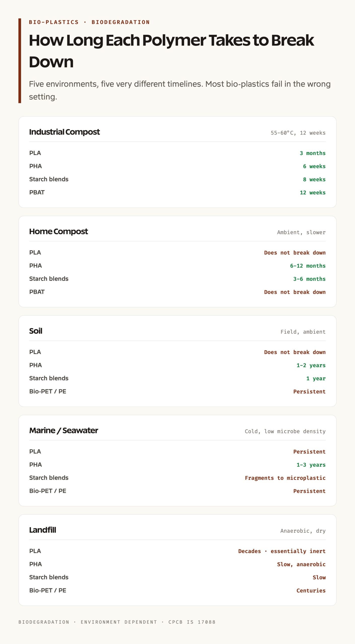Select the 'Anaerobic, dry' landfill note

click(x=303, y=531)
